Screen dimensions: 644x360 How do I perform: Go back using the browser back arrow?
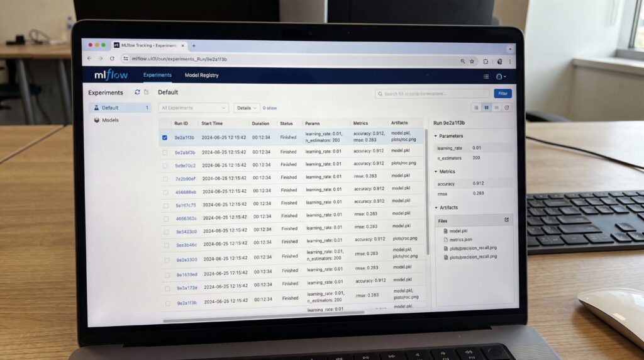89,59
